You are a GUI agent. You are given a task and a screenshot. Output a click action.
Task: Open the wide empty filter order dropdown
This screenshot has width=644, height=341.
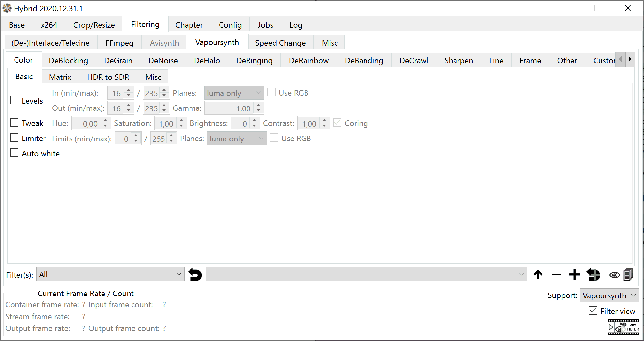tap(366, 275)
